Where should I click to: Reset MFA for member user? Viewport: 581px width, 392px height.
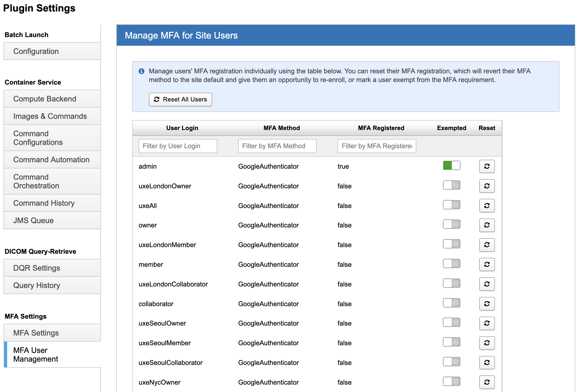coord(487,264)
